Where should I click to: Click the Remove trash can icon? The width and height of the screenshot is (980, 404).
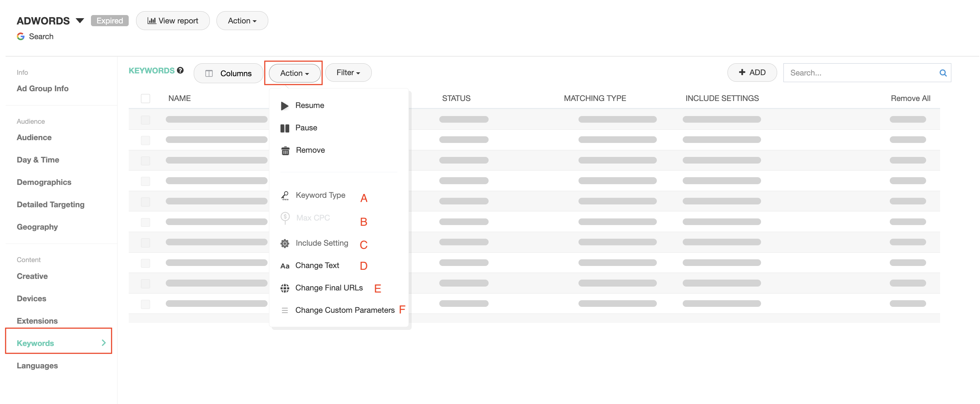pyautogui.click(x=285, y=151)
